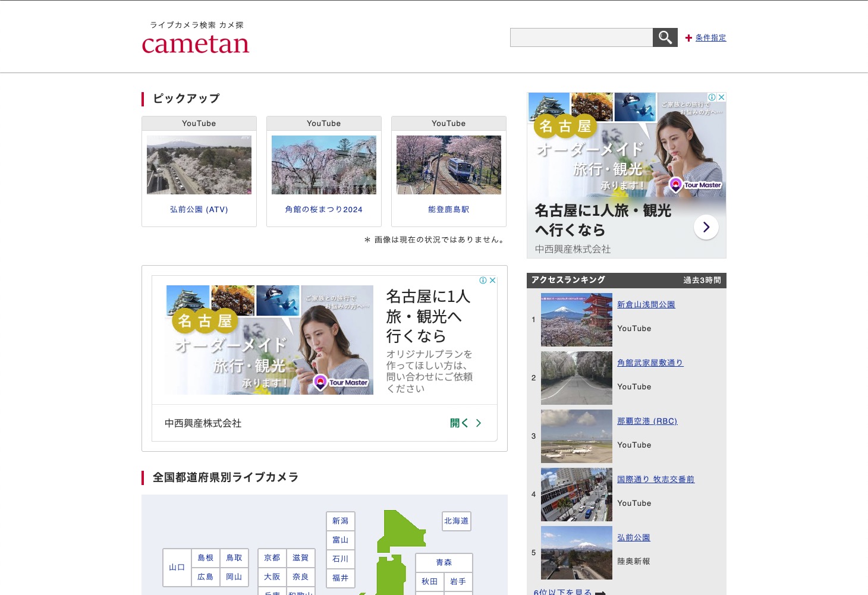The height and width of the screenshot is (595, 868).
Task: Click the 6位以下を見る link
Action: [x=562, y=592]
